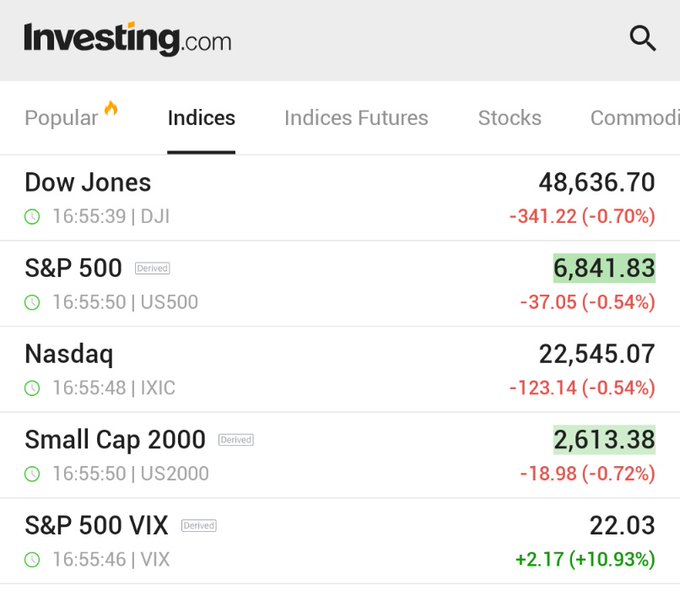Image resolution: width=680 pixels, height=591 pixels.
Task: Click the clock icon in S&P 500 row
Action: coord(32,302)
